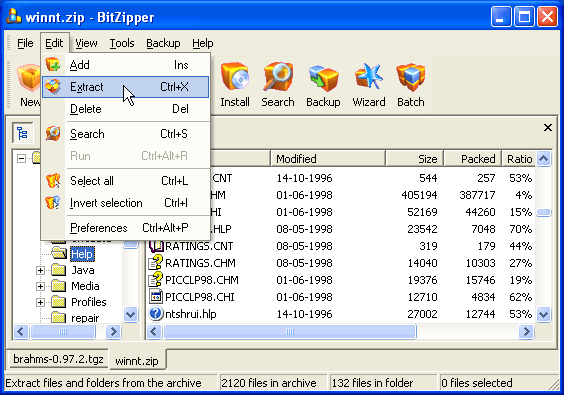
Task: Click the Media folder icon
Action: click(58, 286)
